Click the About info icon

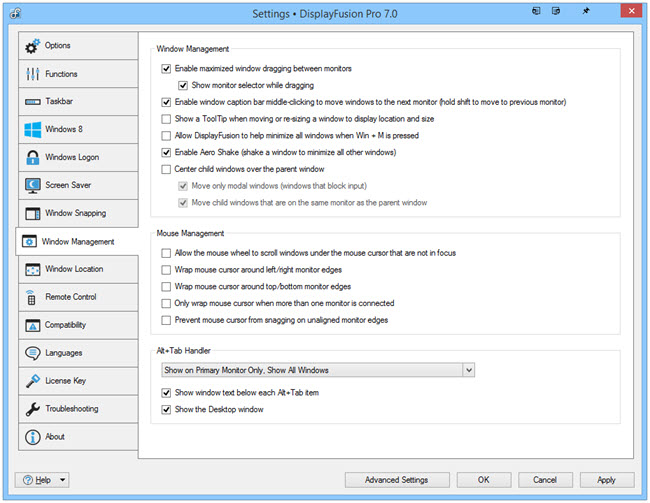pyautogui.click(x=32, y=437)
